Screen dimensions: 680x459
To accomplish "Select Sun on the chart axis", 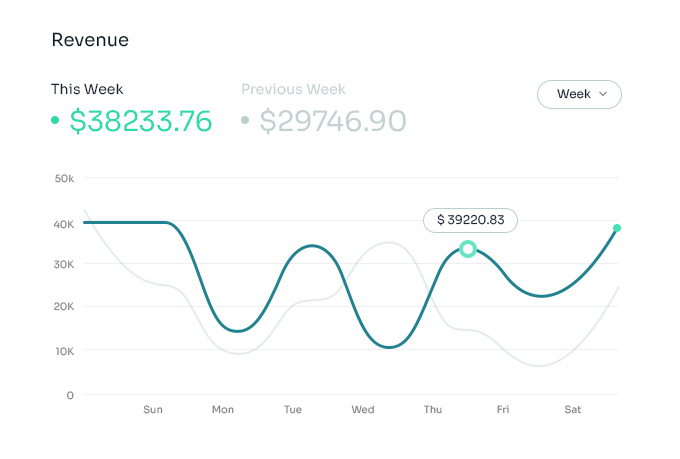I will click(x=153, y=409).
